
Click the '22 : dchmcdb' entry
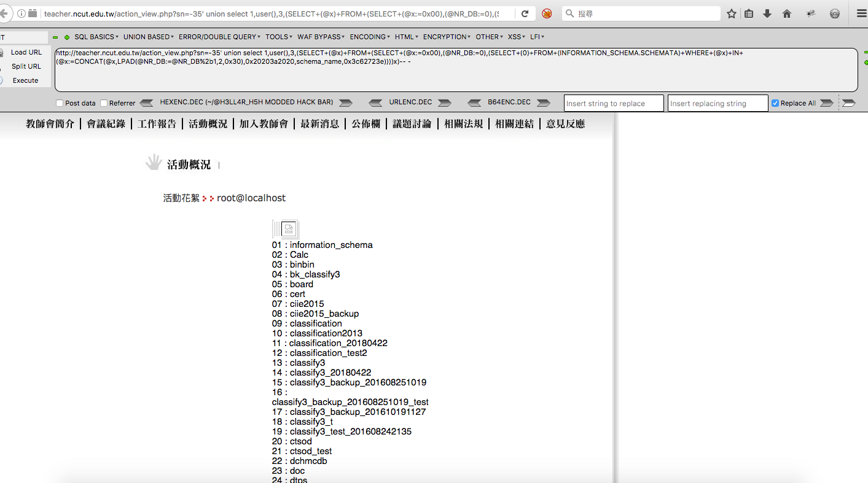[300, 461]
